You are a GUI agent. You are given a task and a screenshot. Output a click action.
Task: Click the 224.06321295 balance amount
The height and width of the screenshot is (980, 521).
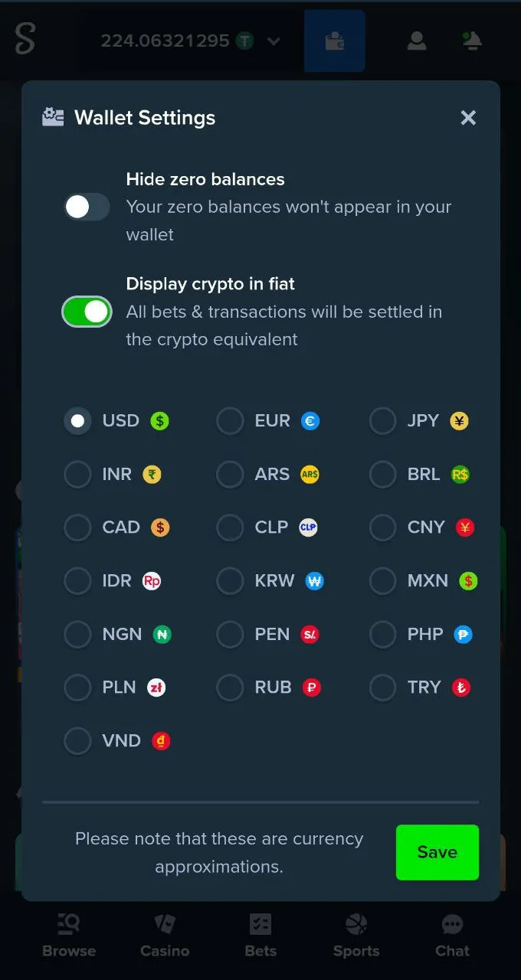tap(165, 41)
